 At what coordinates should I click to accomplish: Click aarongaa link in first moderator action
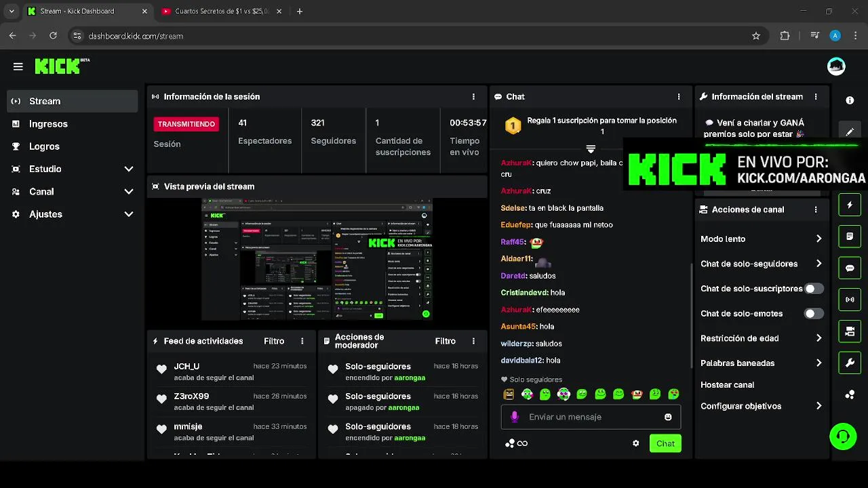tap(410, 378)
